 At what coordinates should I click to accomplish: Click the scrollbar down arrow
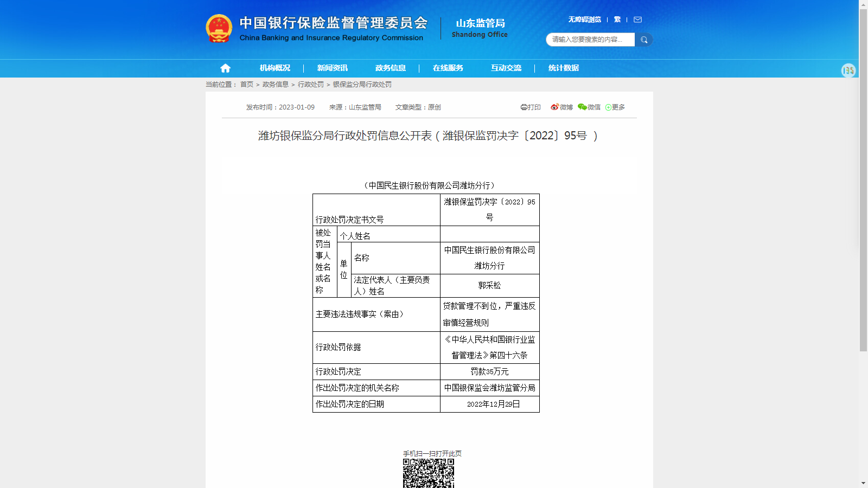tap(863, 483)
